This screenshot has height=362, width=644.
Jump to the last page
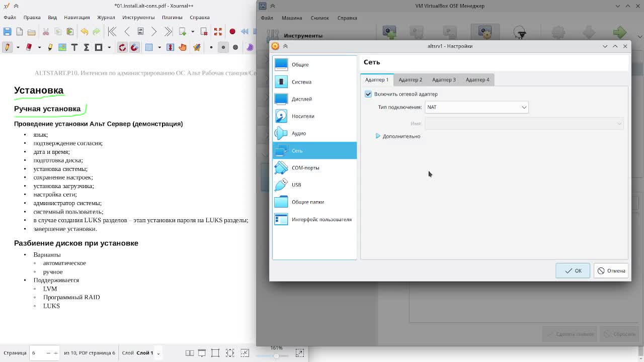tap(168, 32)
